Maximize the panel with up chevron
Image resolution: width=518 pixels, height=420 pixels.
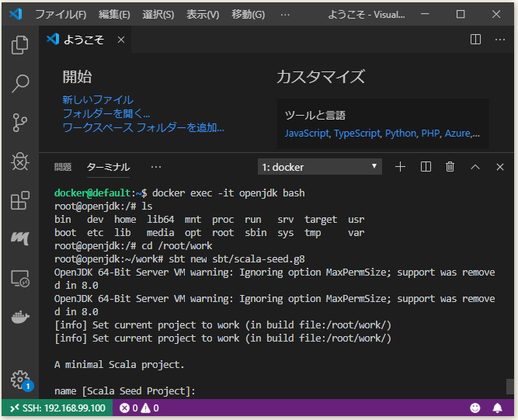[475, 167]
